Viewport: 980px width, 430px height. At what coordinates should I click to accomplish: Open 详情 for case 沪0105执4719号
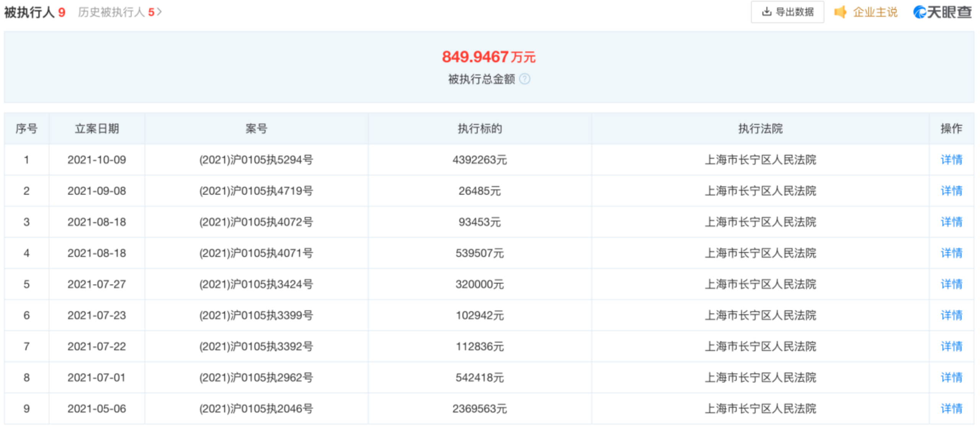(x=951, y=191)
